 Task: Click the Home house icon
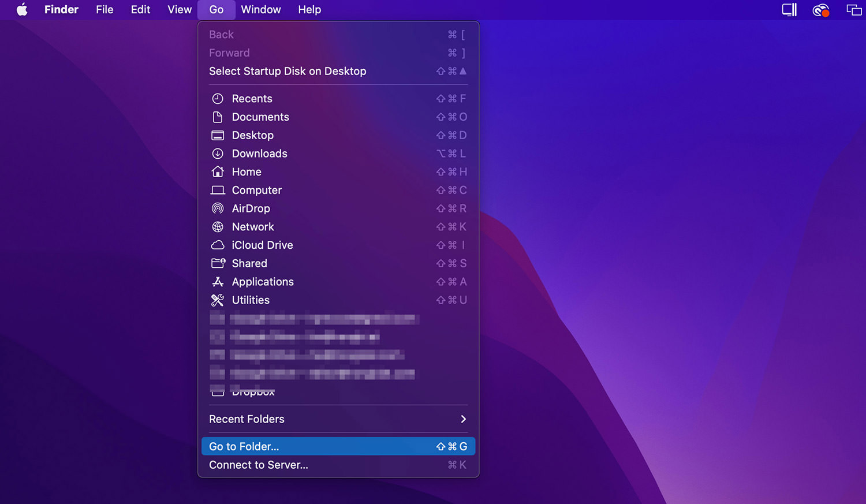click(218, 171)
